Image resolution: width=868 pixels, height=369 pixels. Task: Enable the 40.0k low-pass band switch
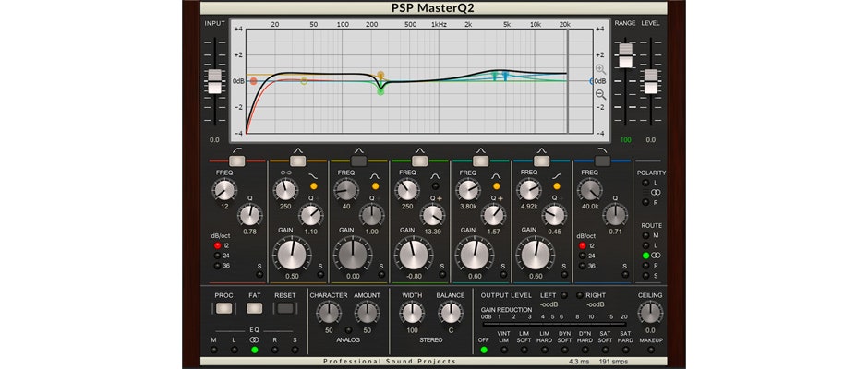[x=603, y=161]
